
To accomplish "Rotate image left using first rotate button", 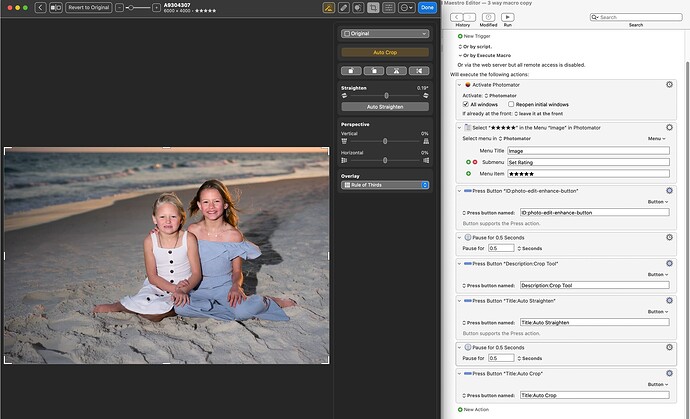I will point(351,71).
